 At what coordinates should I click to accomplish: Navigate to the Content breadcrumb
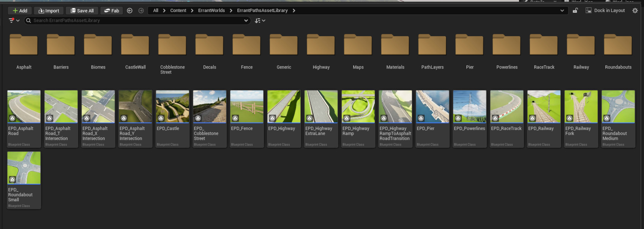tap(178, 11)
